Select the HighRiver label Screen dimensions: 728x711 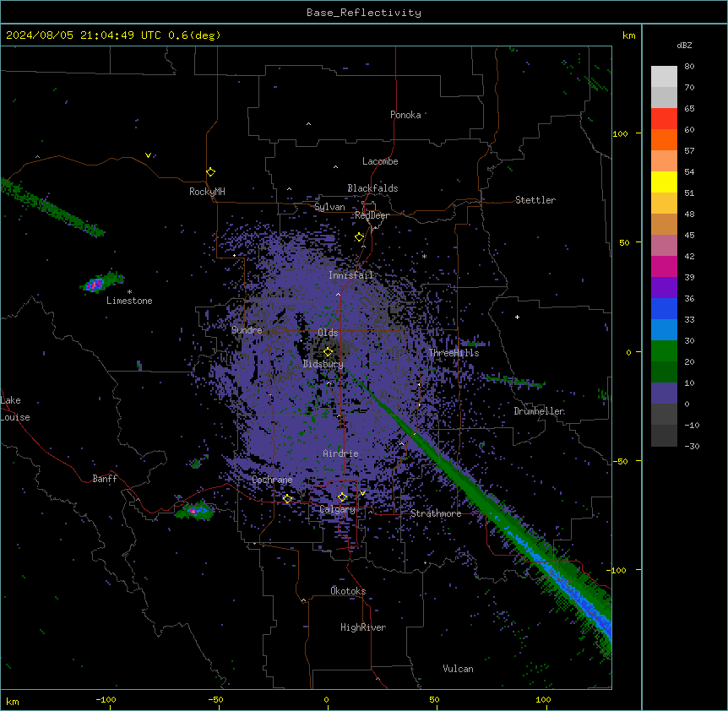pyautogui.click(x=363, y=627)
